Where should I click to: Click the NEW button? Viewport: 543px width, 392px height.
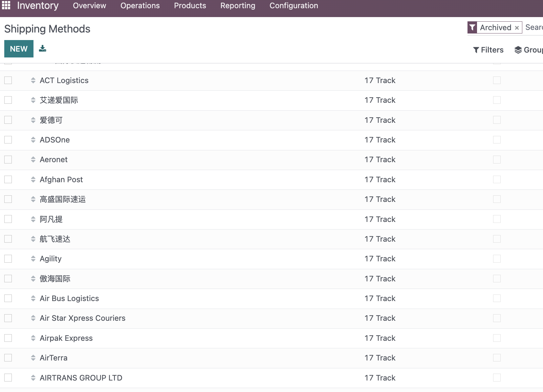tap(19, 49)
